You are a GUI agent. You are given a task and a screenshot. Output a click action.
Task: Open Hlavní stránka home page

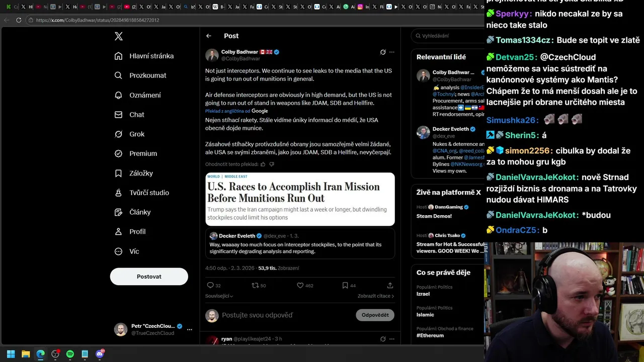(x=144, y=56)
